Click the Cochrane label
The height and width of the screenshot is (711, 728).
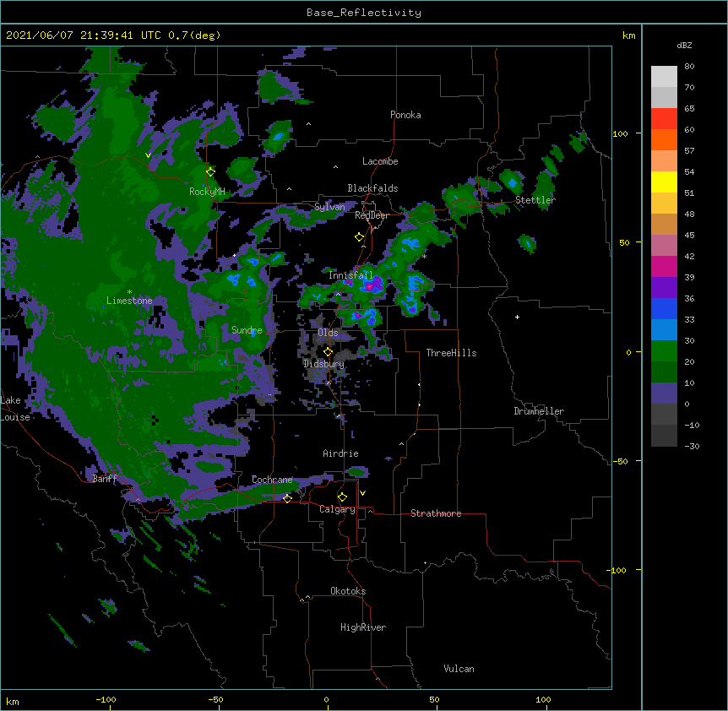(272, 480)
